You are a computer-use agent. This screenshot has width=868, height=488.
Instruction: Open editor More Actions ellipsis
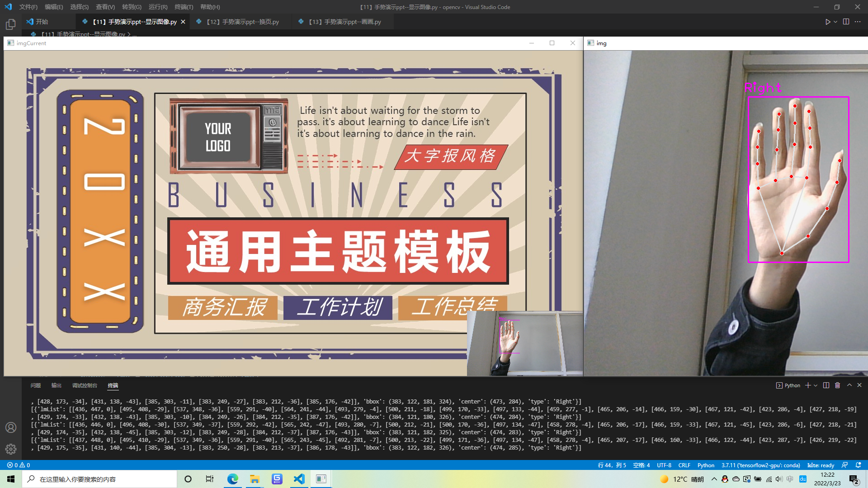(x=858, y=22)
